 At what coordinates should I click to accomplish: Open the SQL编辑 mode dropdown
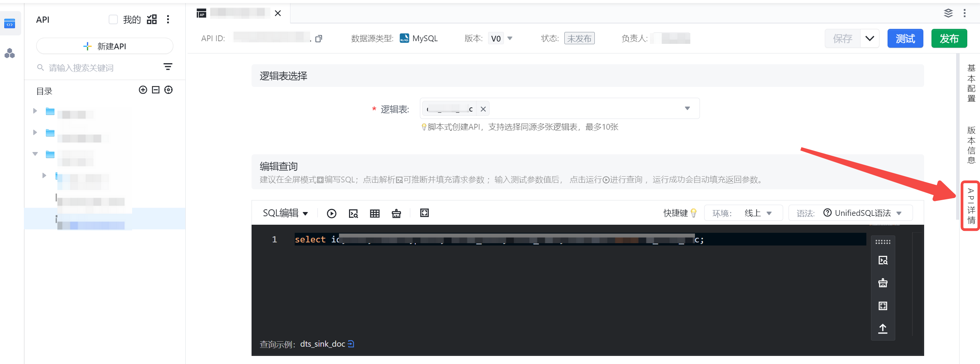pyautogui.click(x=285, y=213)
